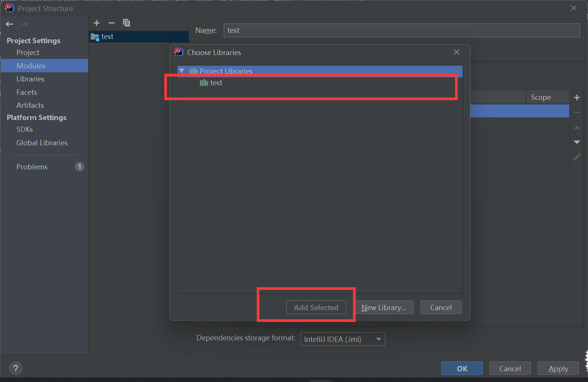This screenshot has width=588, height=382.
Task: Click OK in Project Structure
Action: 462,369
